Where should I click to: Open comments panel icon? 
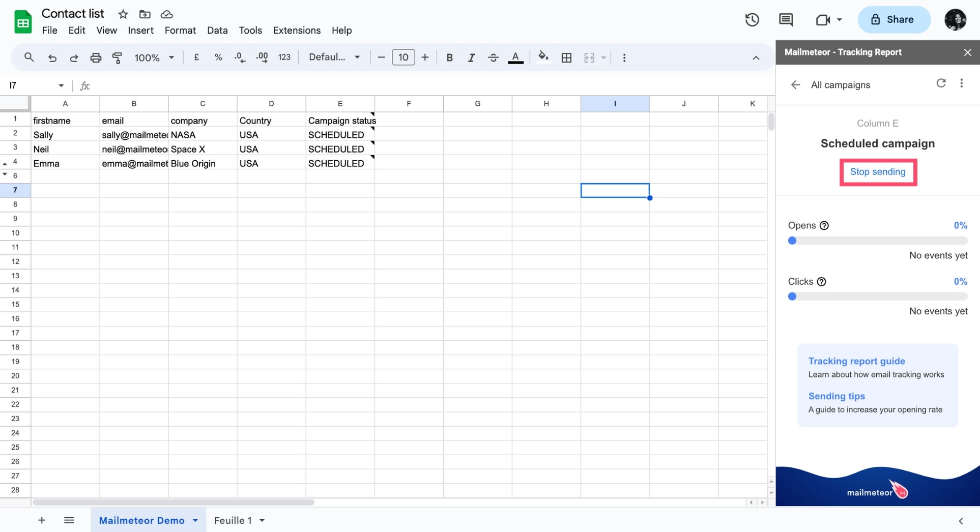pos(786,20)
